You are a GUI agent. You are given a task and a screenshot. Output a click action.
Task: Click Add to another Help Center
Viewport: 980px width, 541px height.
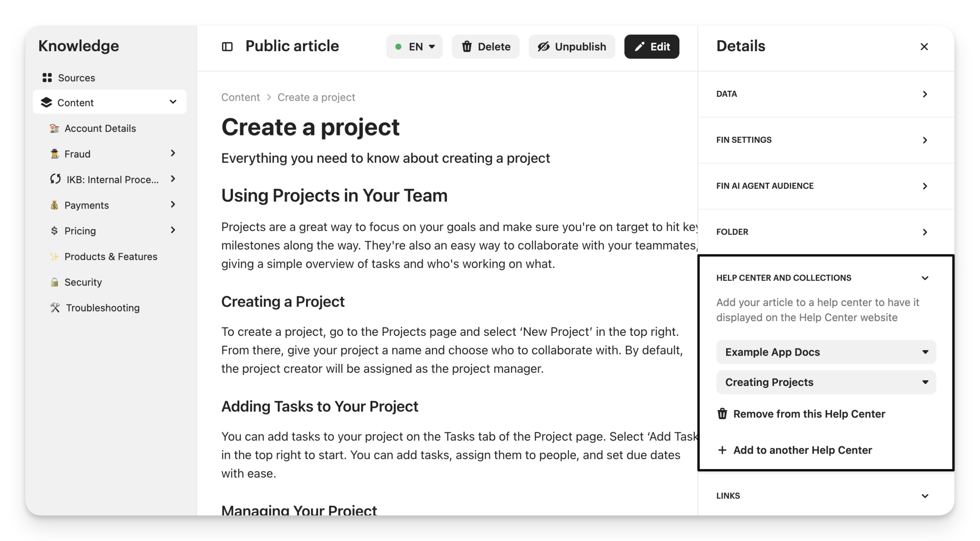pyautogui.click(x=802, y=450)
